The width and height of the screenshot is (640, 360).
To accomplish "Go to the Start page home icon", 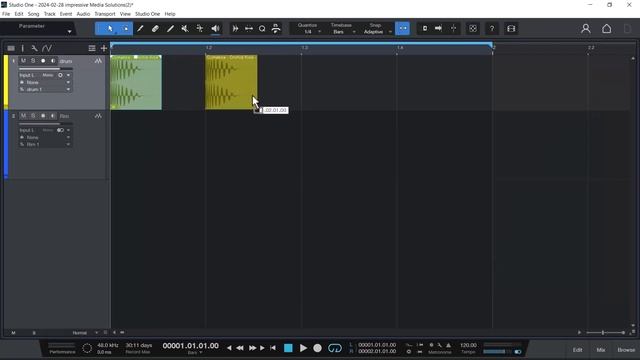I will click(607, 29).
